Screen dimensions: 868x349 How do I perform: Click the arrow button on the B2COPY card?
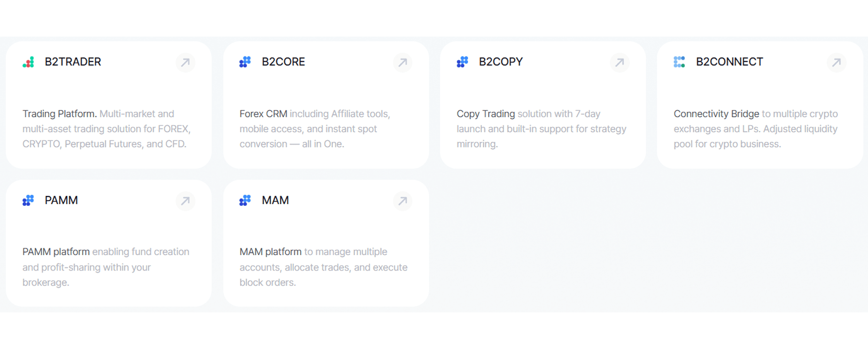pos(619,62)
